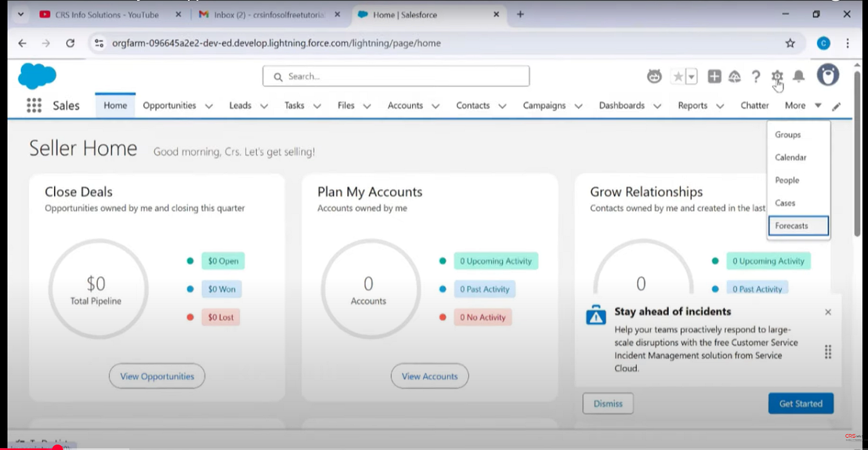868x450 pixels.
Task: Bookmark the page with the star icon
Action: (790, 43)
